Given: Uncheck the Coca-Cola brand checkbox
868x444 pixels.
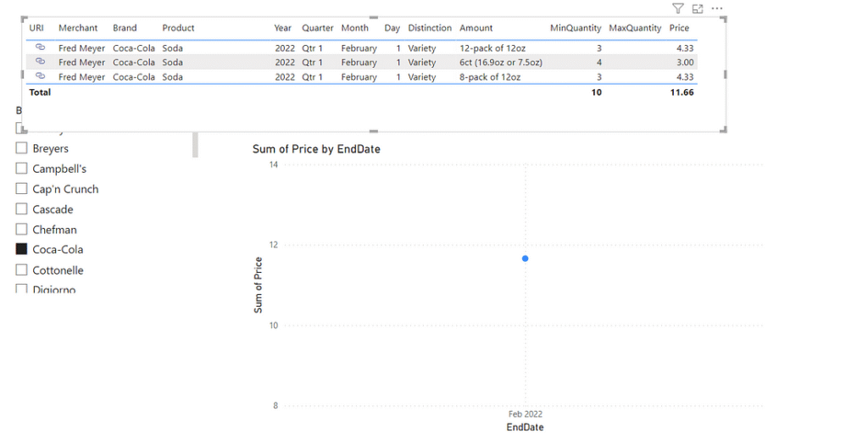Looking at the screenshot, I should 21,249.
